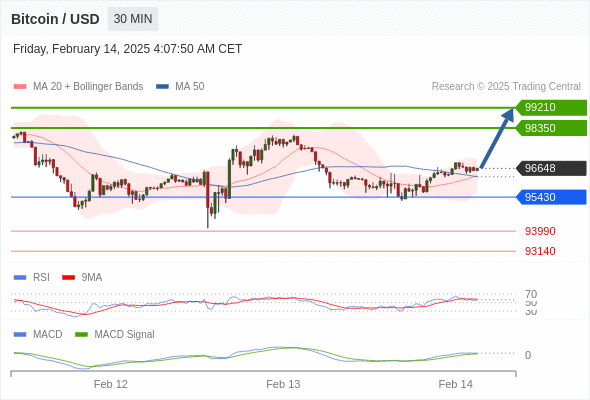Click the green MACD Signal legend entry
The height and width of the screenshot is (400, 590).
tap(115, 335)
